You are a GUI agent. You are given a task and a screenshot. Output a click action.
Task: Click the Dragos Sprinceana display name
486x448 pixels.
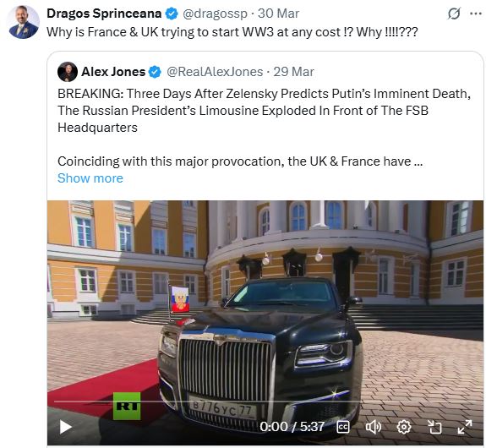click(104, 14)
